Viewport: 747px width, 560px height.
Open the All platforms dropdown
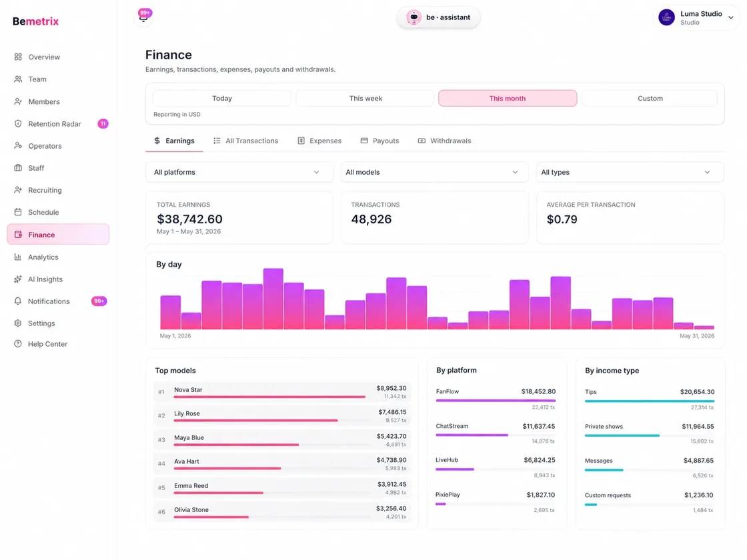239,173
